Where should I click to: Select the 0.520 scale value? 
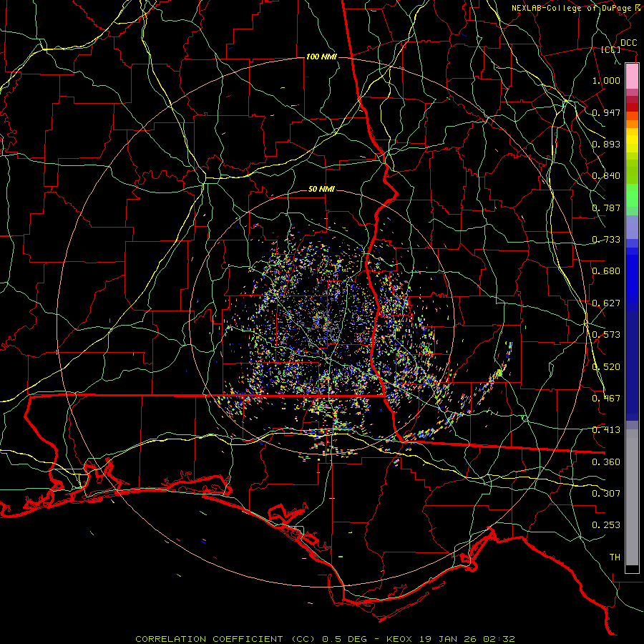[606, 367]
